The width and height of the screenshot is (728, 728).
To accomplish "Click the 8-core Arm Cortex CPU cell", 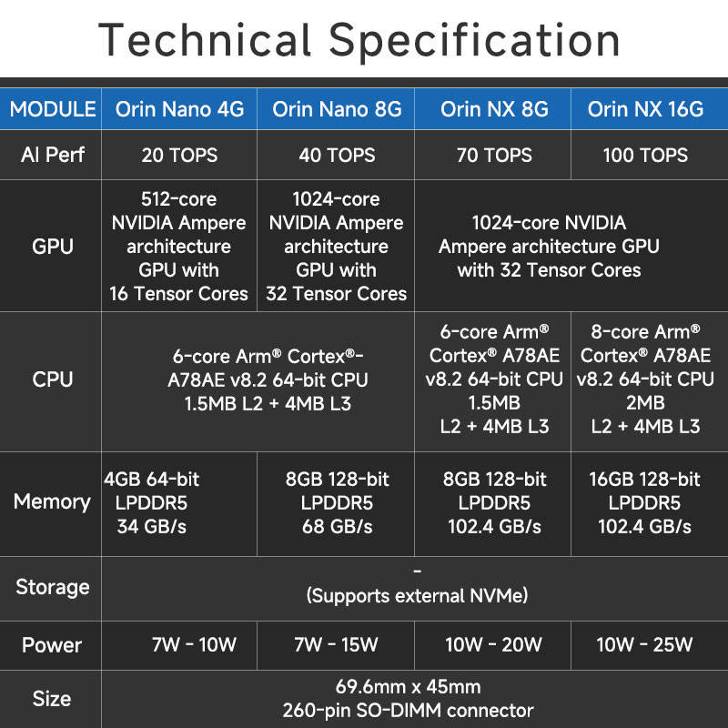I will point(645,379).
